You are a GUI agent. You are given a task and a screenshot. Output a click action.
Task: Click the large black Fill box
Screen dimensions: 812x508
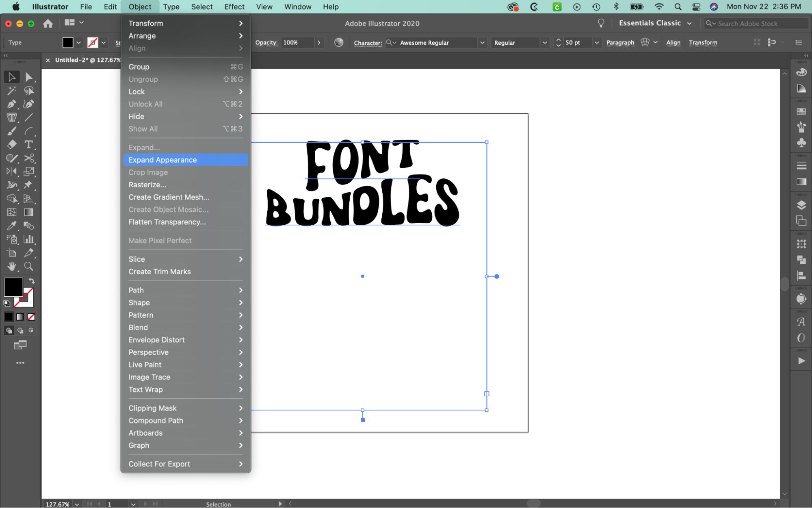(13, 287)
